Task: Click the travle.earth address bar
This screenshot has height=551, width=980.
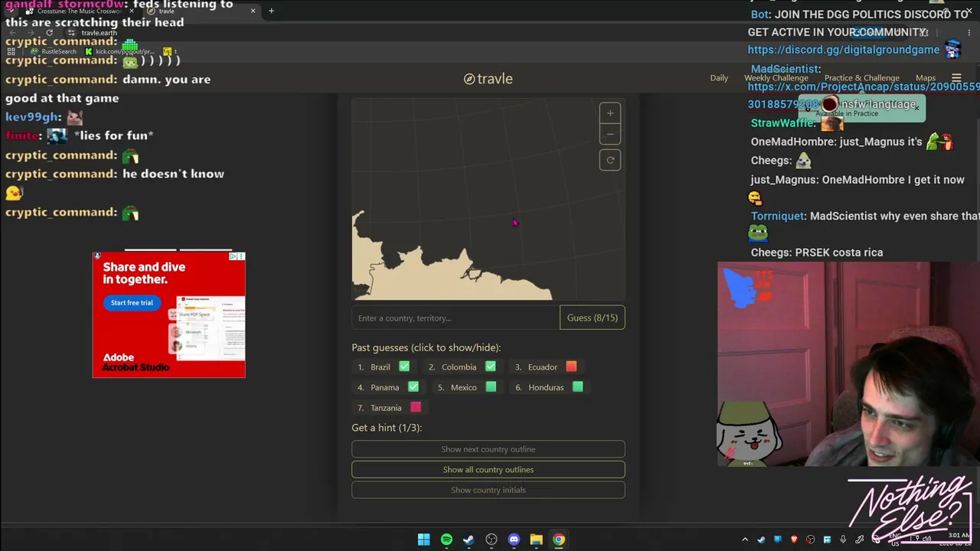Action: pyautogui.click(x=100, y=33)
